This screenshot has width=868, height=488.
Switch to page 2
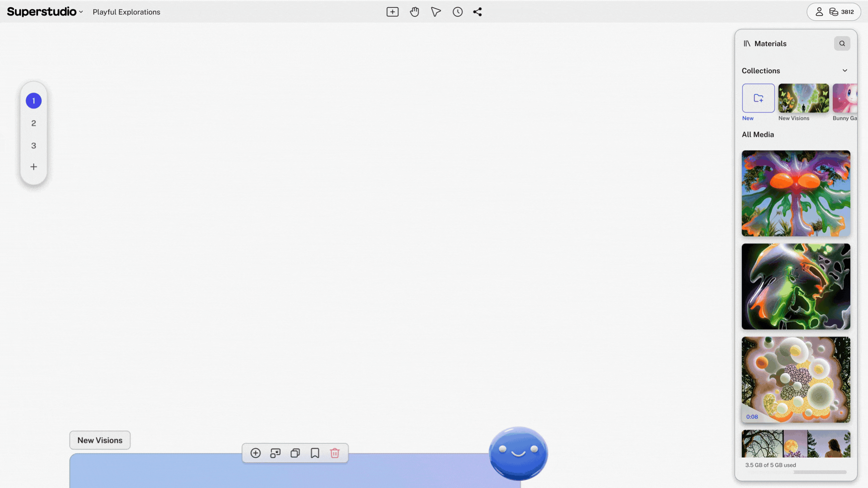[33, 123]
